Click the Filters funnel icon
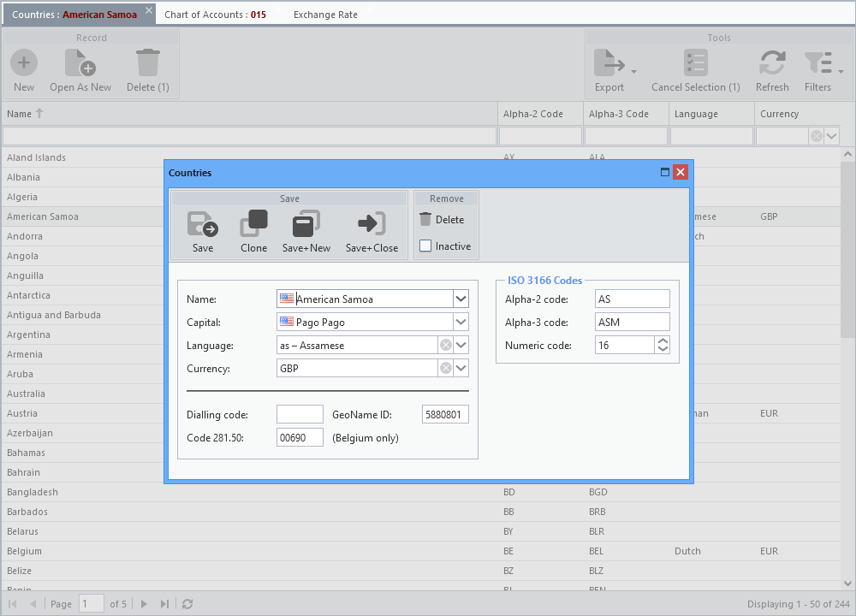Screen dimensions: 856x616 [817, 62]
